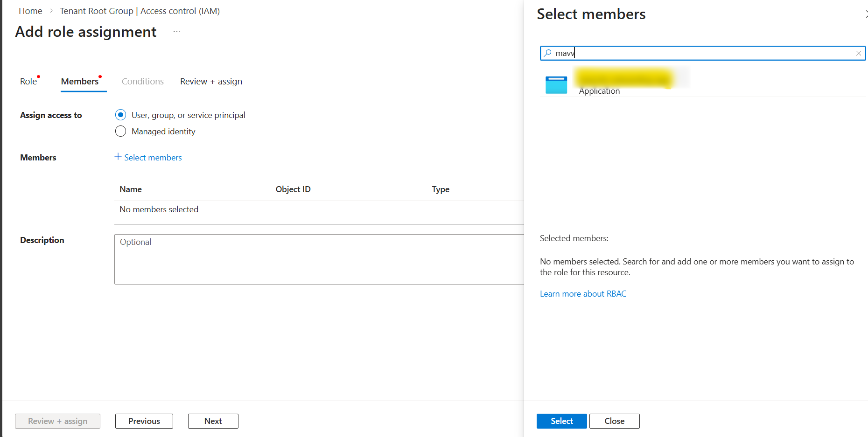Screen dimensions: 868x437
Task: Close the Select members panel
Action: tap(865, 14)
